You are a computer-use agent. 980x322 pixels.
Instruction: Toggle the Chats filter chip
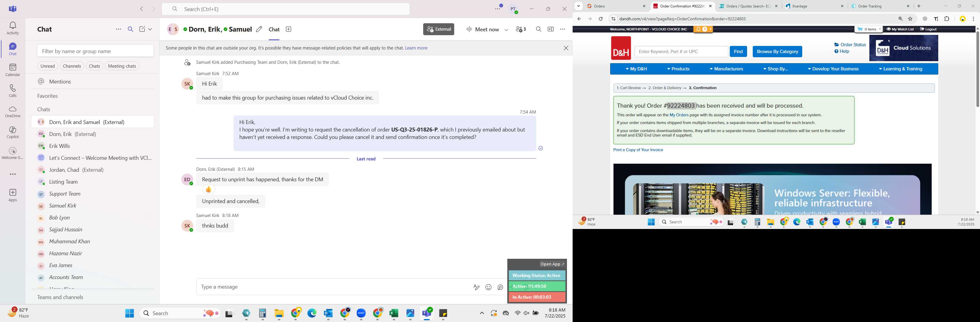point(94,66)
